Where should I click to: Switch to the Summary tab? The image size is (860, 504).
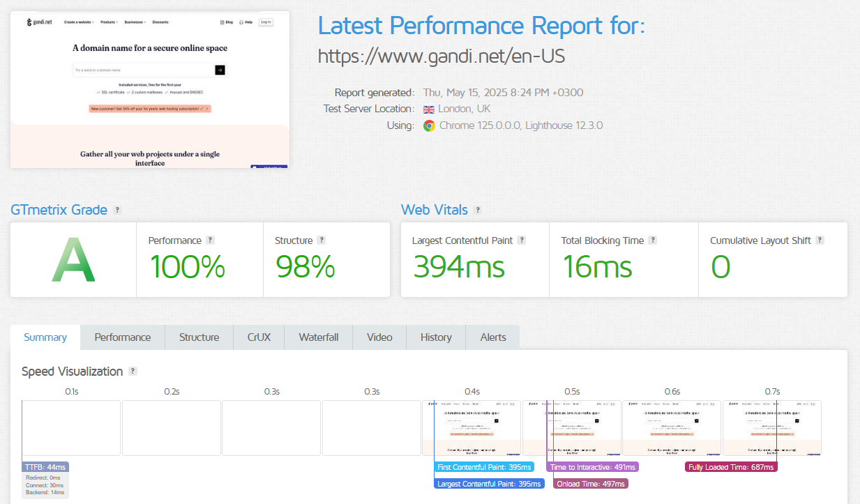(45, 337)
